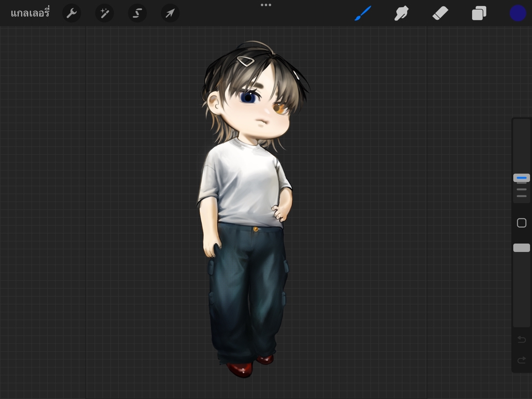The height and width of the screenshot is (399, 532).
Task: Select the Eraser tool
Action: pos(440,13)
